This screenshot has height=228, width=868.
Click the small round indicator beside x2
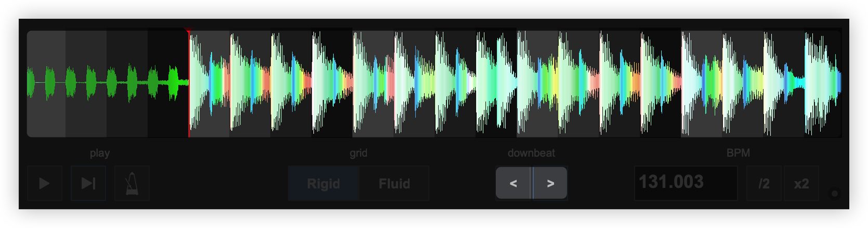[835, 194]
